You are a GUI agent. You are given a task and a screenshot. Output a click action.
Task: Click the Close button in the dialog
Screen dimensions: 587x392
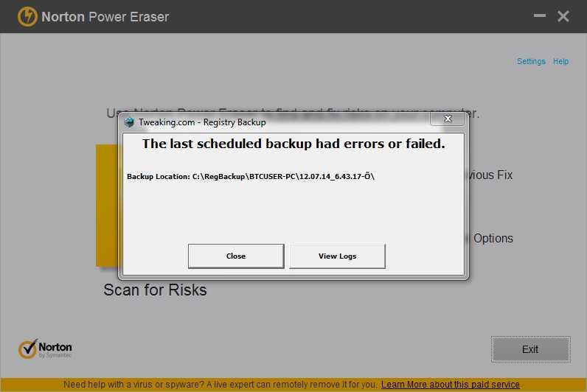click(x=236, y=256)
